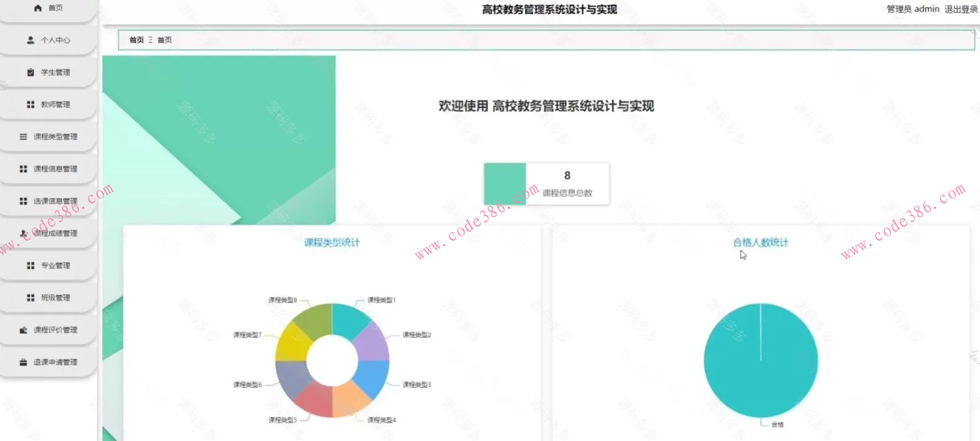Screen dimensions: 980x441
Task: Switch to 班级管理 in sidebar
Action: coord(30,297)
